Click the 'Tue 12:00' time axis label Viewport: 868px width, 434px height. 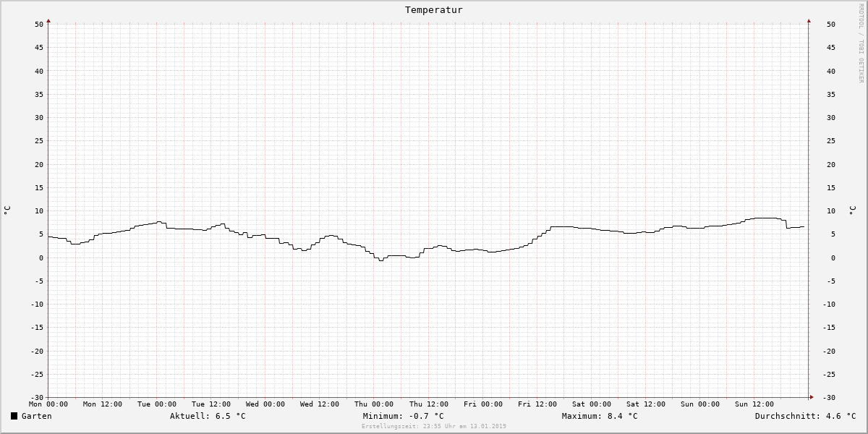click(x=211, y=404)
